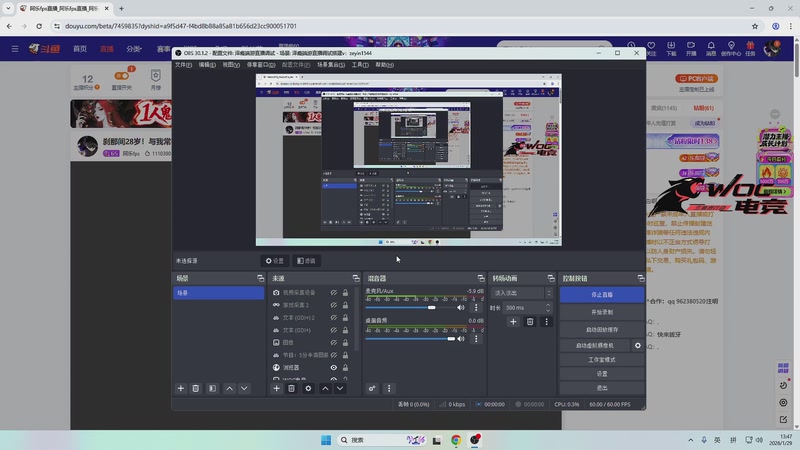Image resolution: width=800 pixels, height=450 pixels.
Task: Mute the 桌面音频 channel
Action: click(461, 339)
